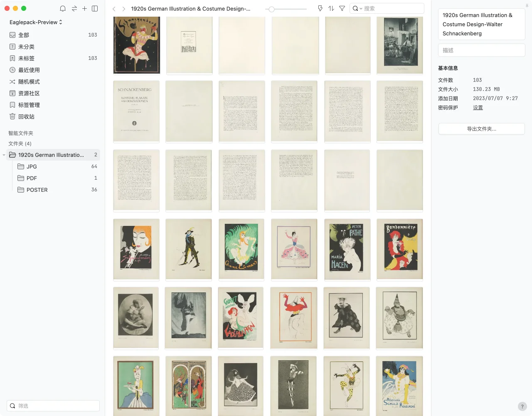Image resolution: width=532 pixels, height=416 pixels.
Task: Click the 设置 password protection link
Action: [478, 107]
